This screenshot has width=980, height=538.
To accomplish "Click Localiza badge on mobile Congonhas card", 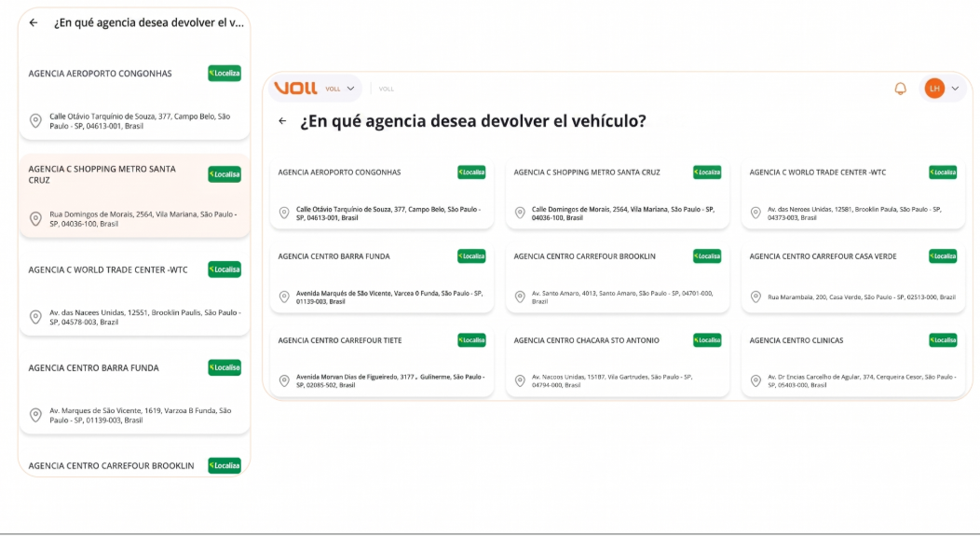I will point(225,73).
